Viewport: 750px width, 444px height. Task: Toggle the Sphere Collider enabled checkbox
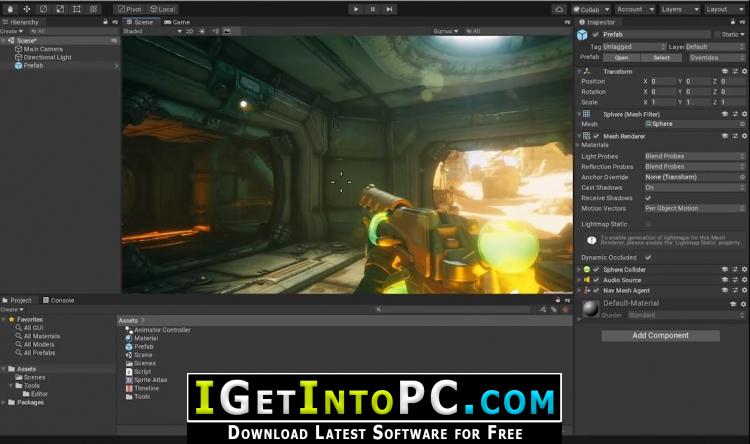pyautogui.click(x=596, y=269)
